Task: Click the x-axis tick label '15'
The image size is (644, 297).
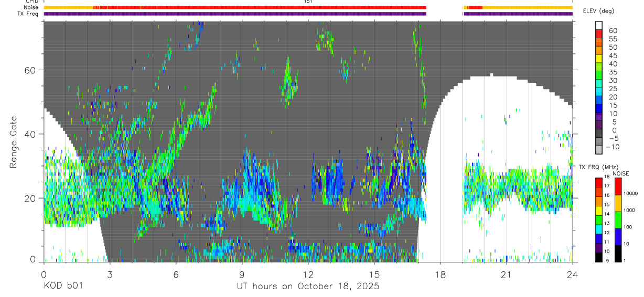Action: (374, 274)
